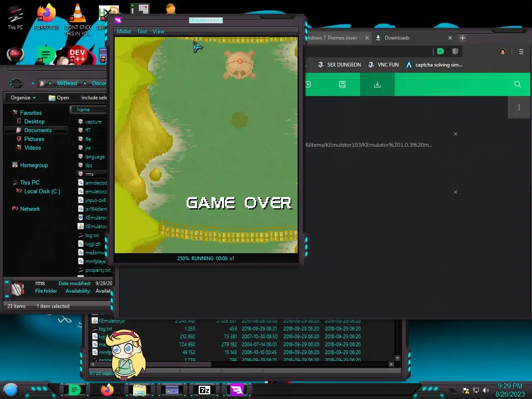The width and height of the screenshot is (532, 399).
Task: Open the Dev-C++ desktop shortcut
Action: pos(77,55)
